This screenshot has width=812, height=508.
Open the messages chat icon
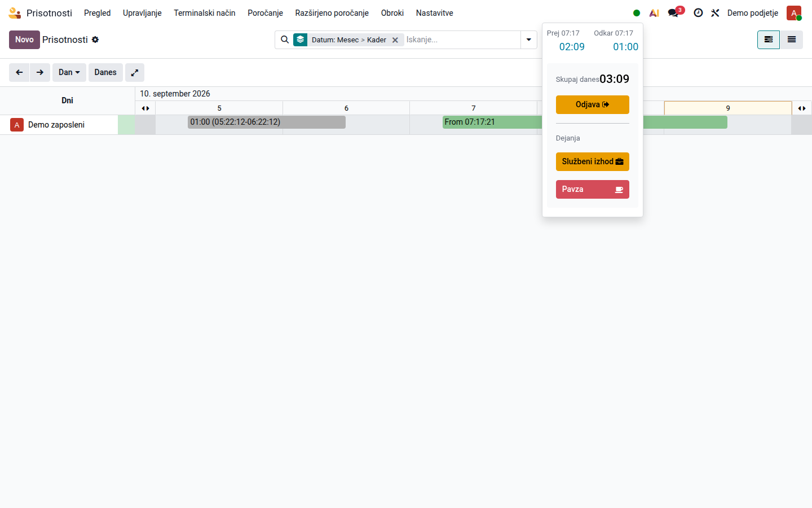[674, 13]
